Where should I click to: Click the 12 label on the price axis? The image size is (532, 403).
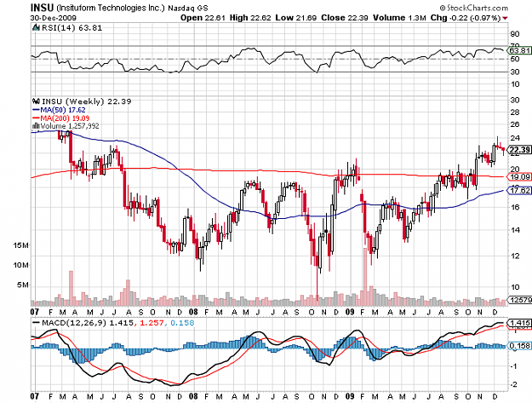coord(515,256)
